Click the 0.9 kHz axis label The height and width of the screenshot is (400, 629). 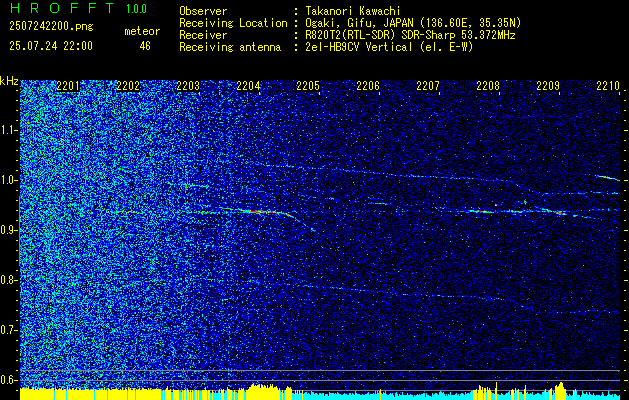(8, 230)
